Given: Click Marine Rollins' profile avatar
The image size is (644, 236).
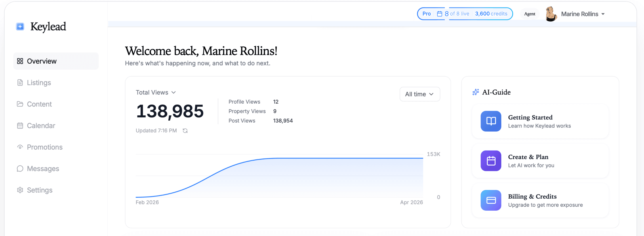Looking at the screenshot, I should click(551, 14).
